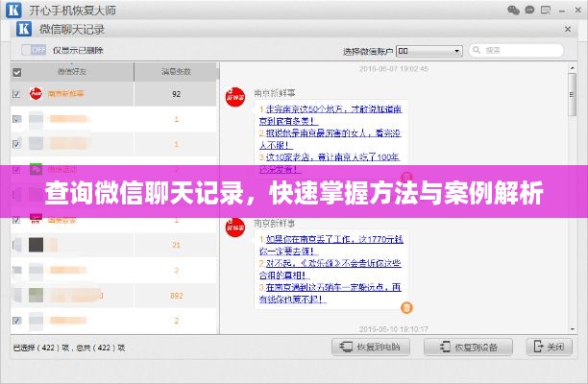Click the message count 21

click(176, 245)
